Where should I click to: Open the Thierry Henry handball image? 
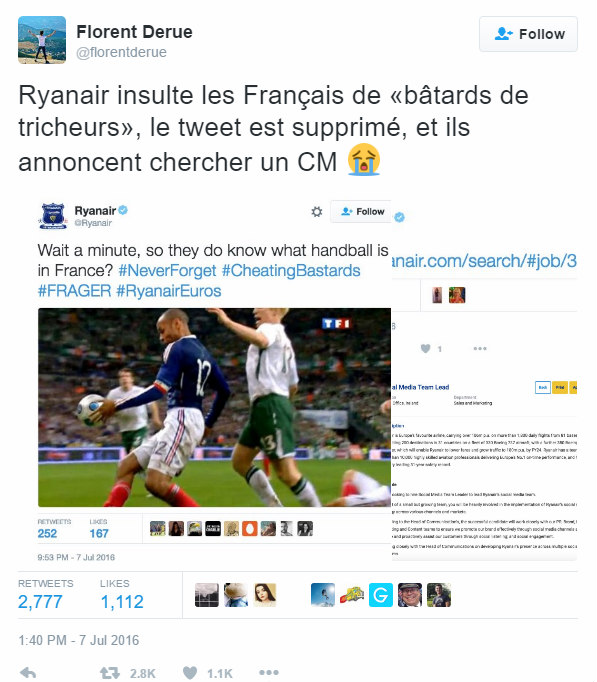pyautogui.click(x=214, y=407)
